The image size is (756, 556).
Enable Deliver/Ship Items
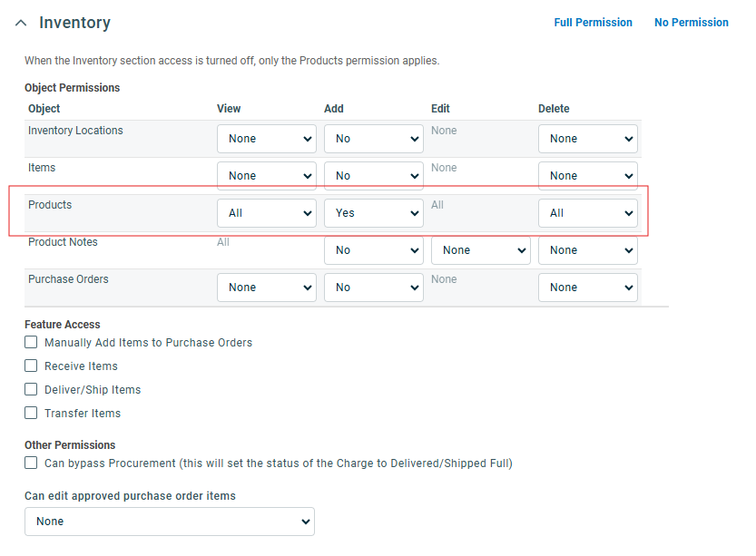click(x=30, y=389)
